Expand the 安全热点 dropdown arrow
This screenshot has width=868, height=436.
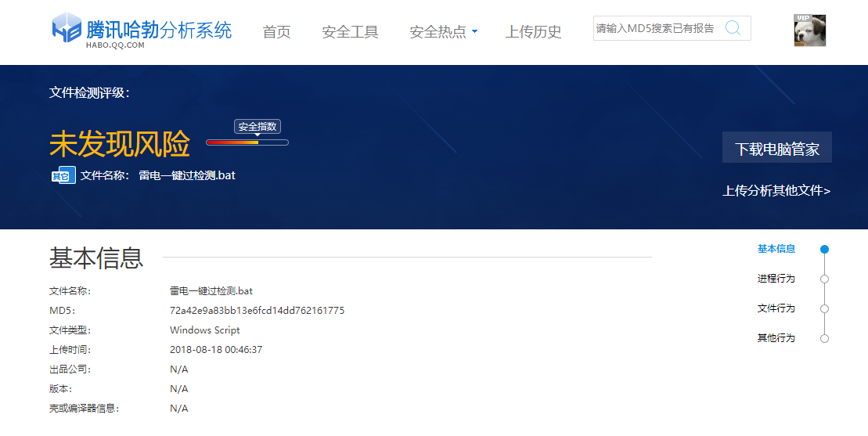pos(474,31)
